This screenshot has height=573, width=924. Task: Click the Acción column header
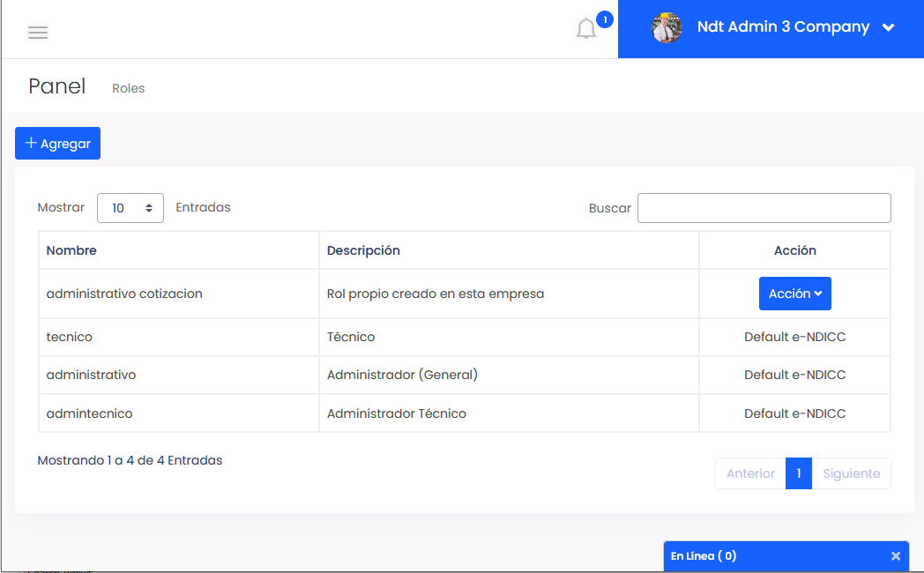coord(794,250)
